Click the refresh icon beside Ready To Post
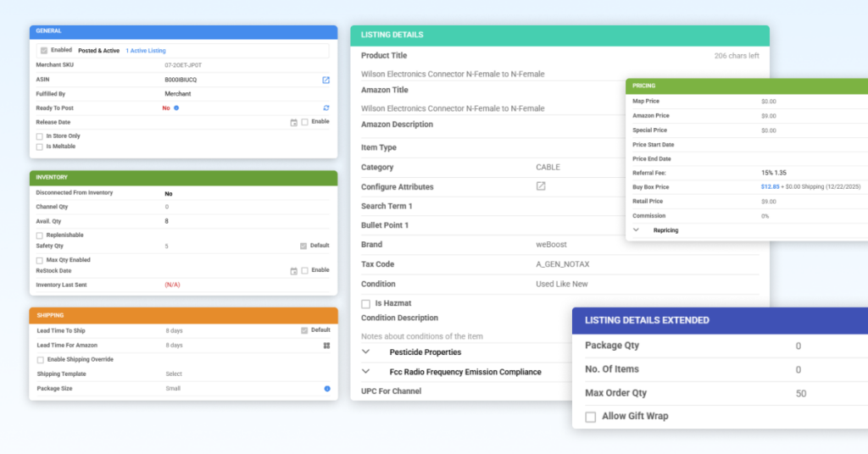Screen dimensions: 868x454 (x=326, y=108)
